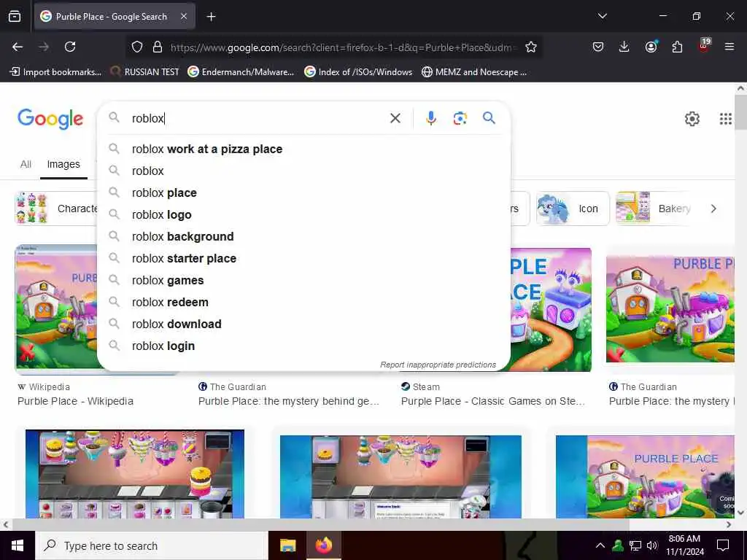
Task: Open the Save to Pocket icon
Action: point(598,47)
